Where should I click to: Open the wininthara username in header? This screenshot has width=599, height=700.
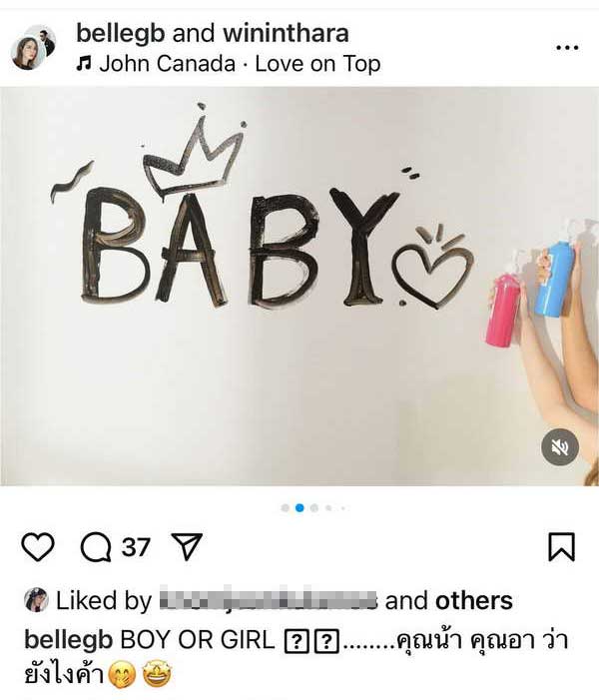(286, 34)
